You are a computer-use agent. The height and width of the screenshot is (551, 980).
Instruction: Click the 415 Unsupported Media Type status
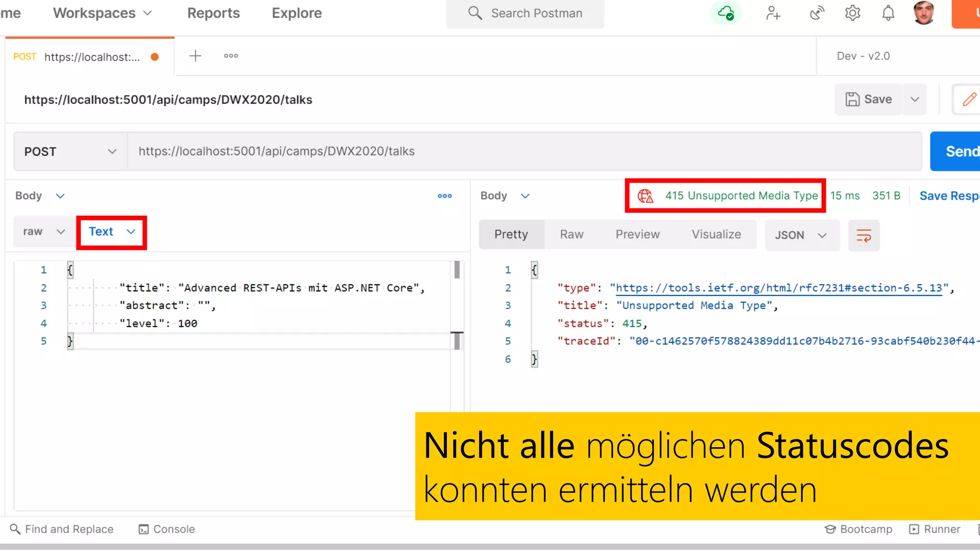[x=741, y=196]
